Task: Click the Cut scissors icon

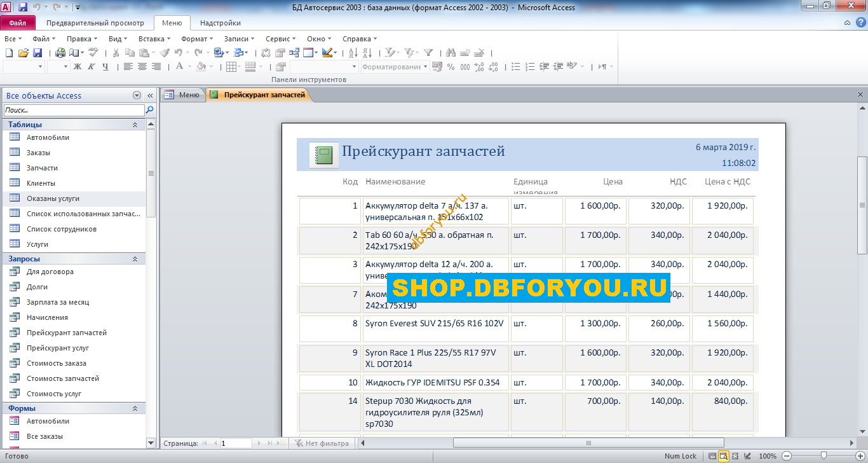Action: click(x=116, y=53)
